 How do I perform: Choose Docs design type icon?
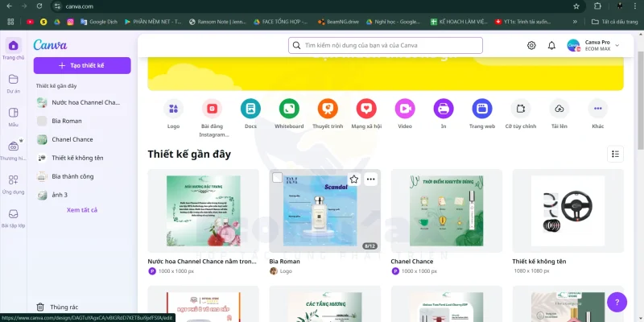pyautogui.click(x=250, y=109)
